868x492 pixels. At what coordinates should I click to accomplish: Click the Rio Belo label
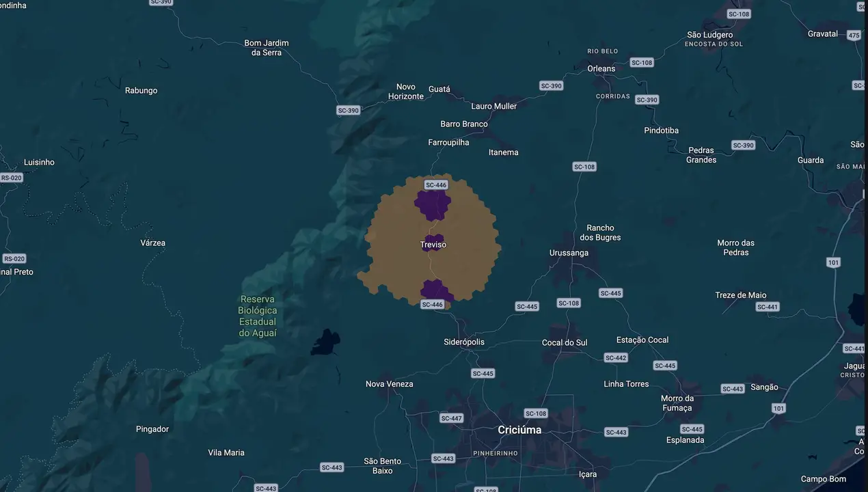[603, 51]
